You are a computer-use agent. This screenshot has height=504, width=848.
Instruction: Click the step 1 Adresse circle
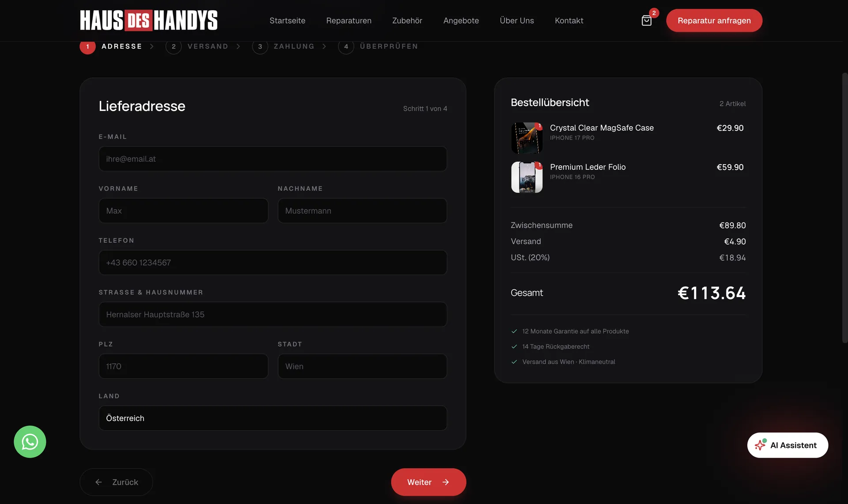pyautogui.click(x=87, y=46)
